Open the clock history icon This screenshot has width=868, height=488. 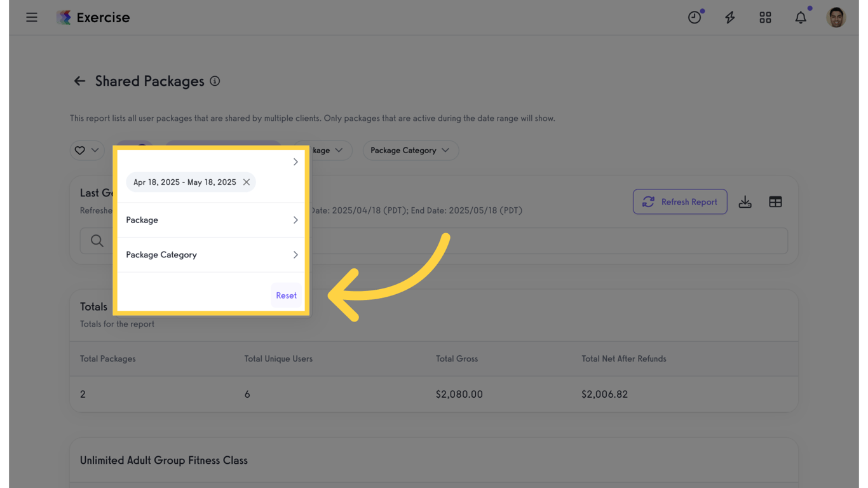695,18
